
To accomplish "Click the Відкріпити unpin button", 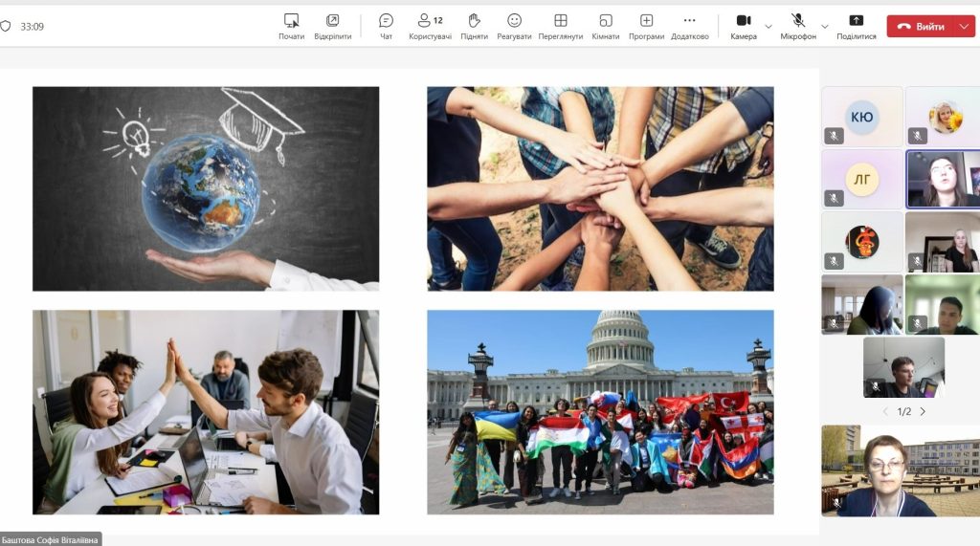I will pos(332,26).
